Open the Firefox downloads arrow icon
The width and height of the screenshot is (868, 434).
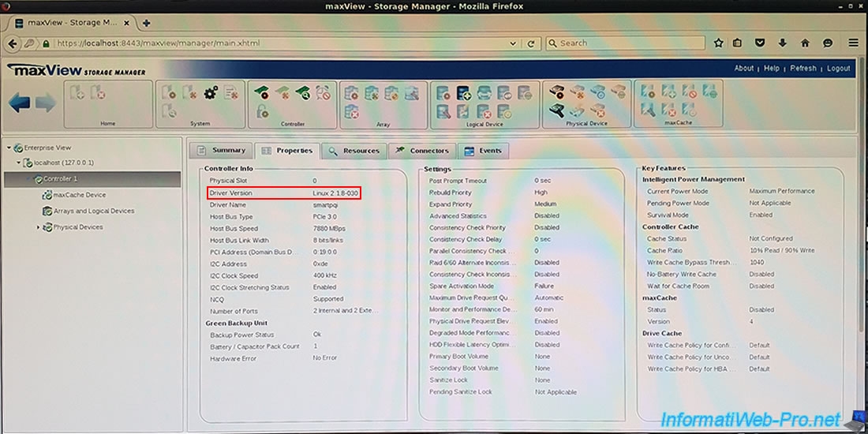[x=782, y=43]
